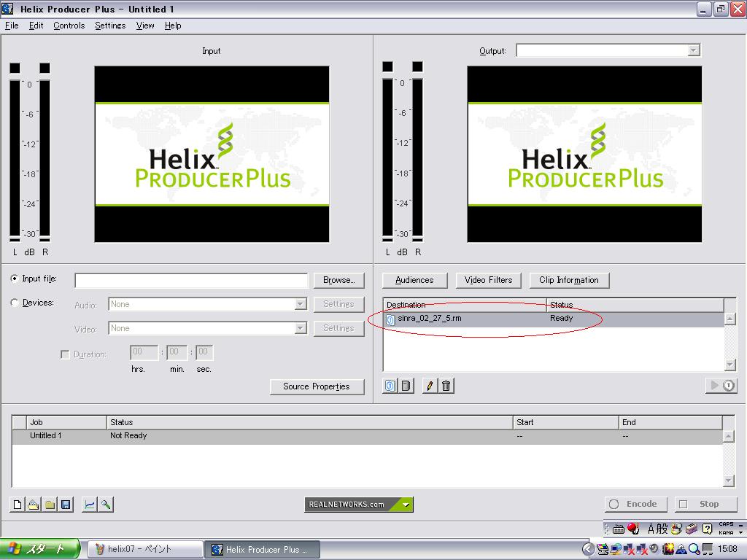Open the Settings menu
The image size is (747, 560).
[x=110, y=26]
